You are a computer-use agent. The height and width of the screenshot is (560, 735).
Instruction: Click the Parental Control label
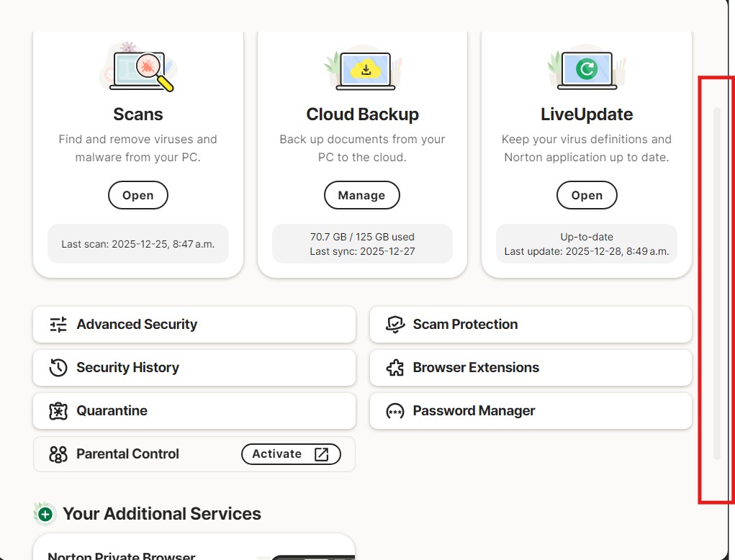click(x=127, y=454)
